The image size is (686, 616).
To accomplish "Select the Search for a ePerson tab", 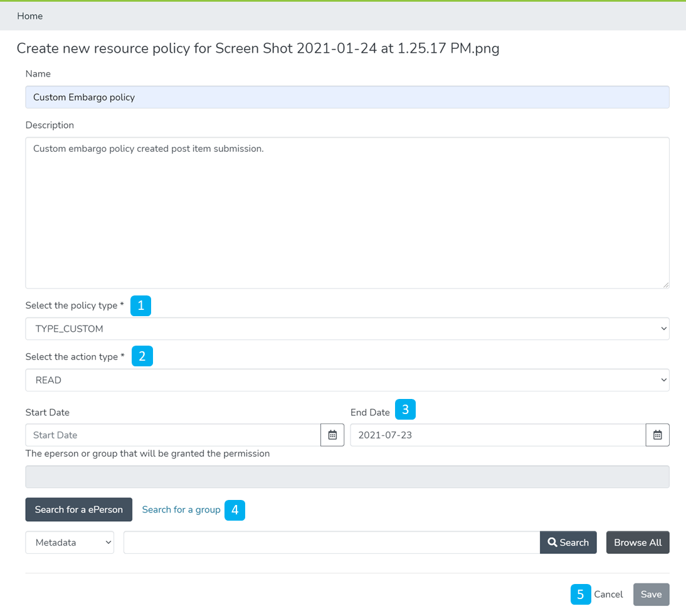I will [x=79, y=509].
